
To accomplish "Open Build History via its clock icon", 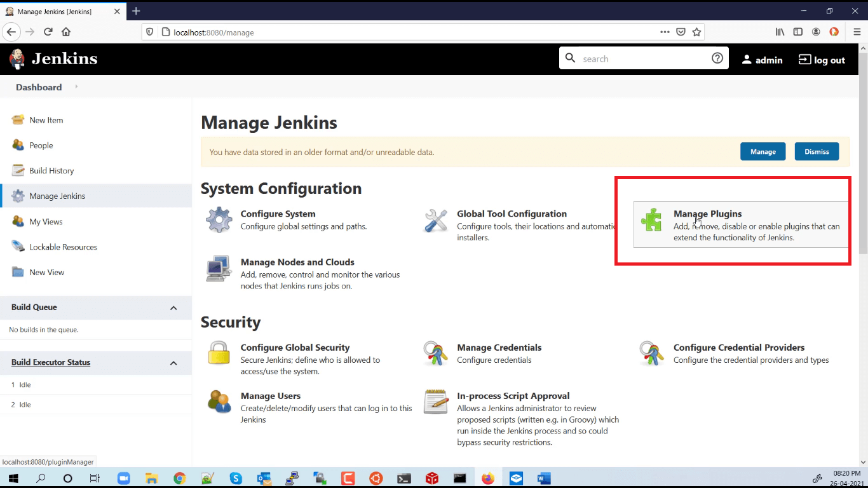I will (x=17, y=170).
